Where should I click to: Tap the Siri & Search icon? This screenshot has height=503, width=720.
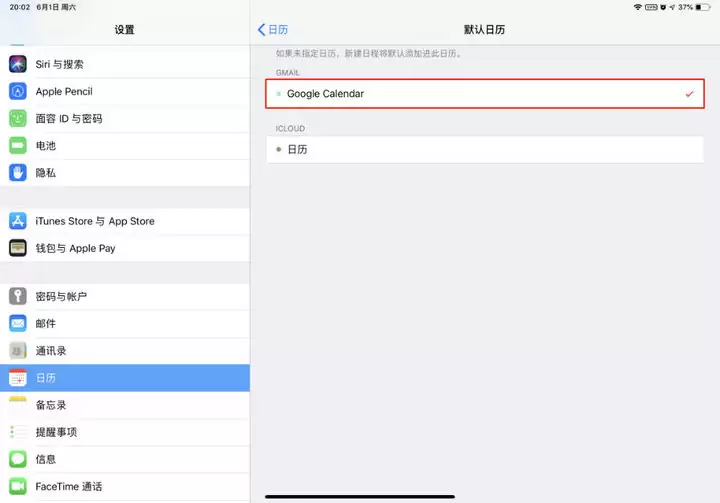[18, 64]
